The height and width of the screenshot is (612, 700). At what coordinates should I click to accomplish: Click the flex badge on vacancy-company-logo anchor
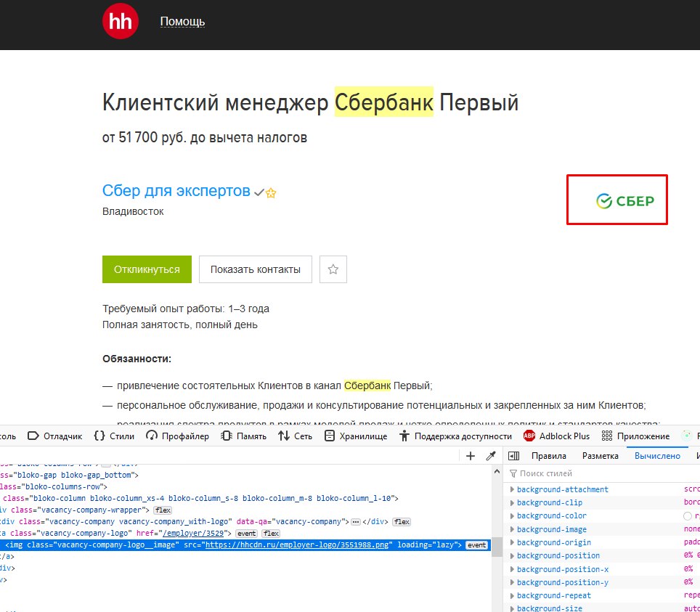tap(271, 533)
